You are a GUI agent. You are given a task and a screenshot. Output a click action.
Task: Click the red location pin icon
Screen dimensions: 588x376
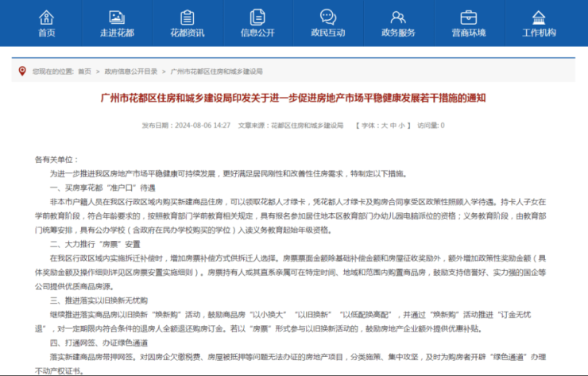[22, 72]
